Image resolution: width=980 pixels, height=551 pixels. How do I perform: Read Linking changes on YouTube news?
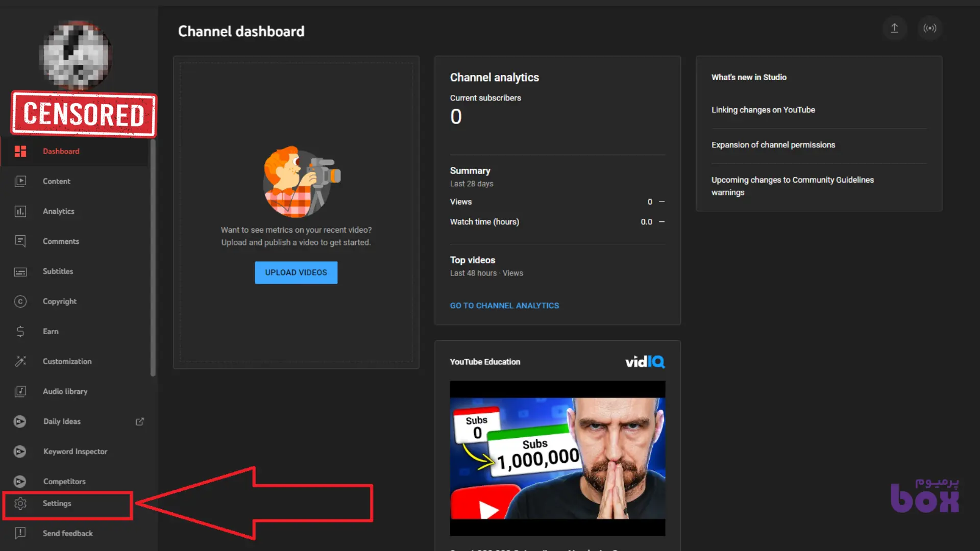763,110
